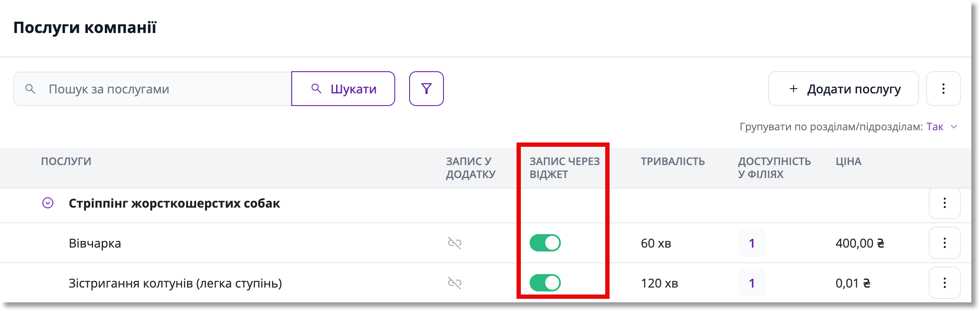The width and height of the screenshot is (980, 311).
Task: Select the Зістригання колтунів (легка ступінь) service
Action: (175, 283)
